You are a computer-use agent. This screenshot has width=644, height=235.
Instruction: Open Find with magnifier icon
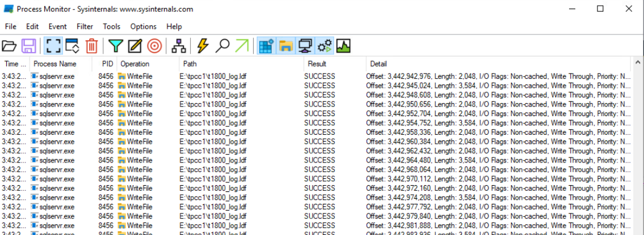[222, 46]
